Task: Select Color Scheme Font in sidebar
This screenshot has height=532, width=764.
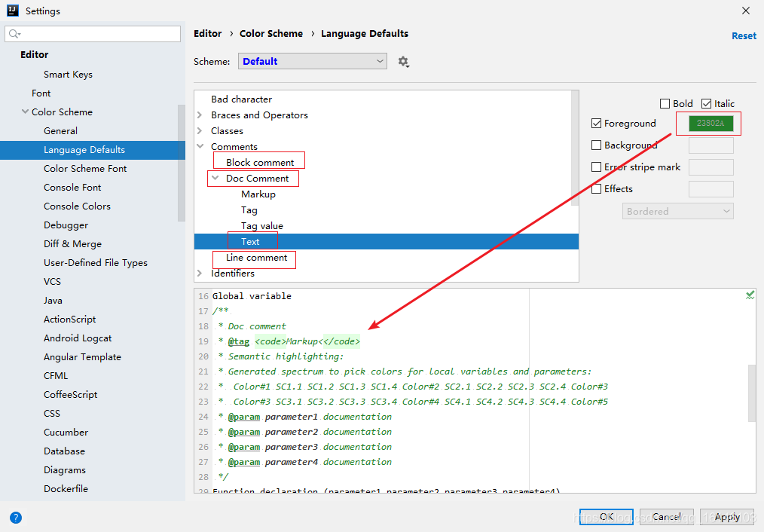Action: click(x=85, y=169)
